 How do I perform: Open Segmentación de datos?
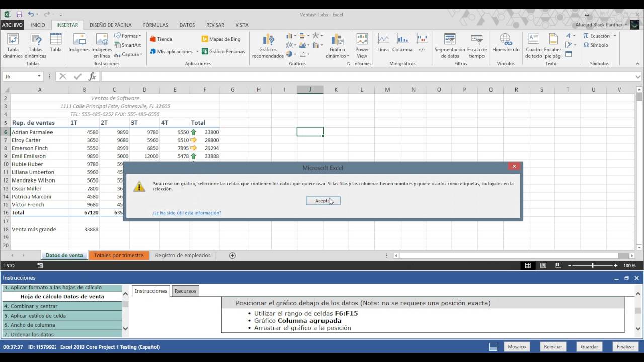(450, 46)
